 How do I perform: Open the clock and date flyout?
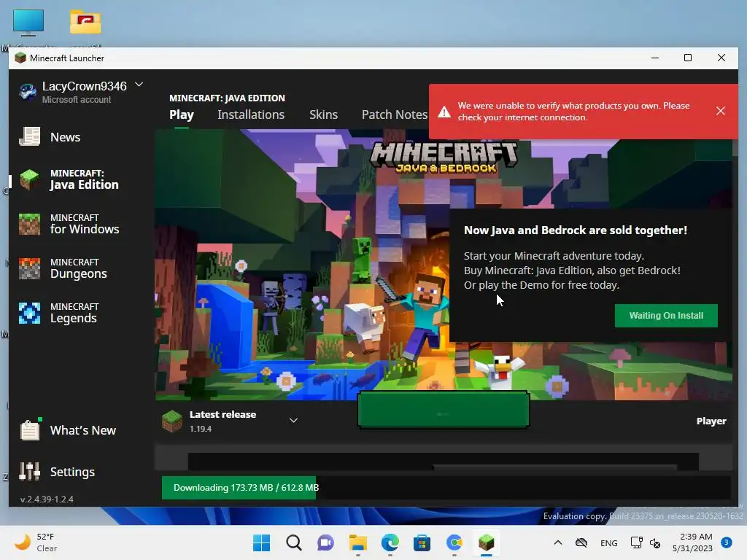[693, 542]
